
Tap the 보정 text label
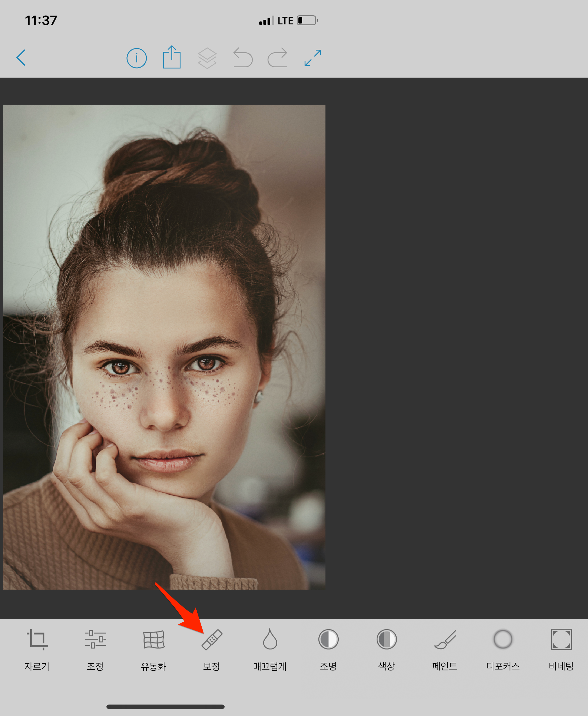point(212,667)
